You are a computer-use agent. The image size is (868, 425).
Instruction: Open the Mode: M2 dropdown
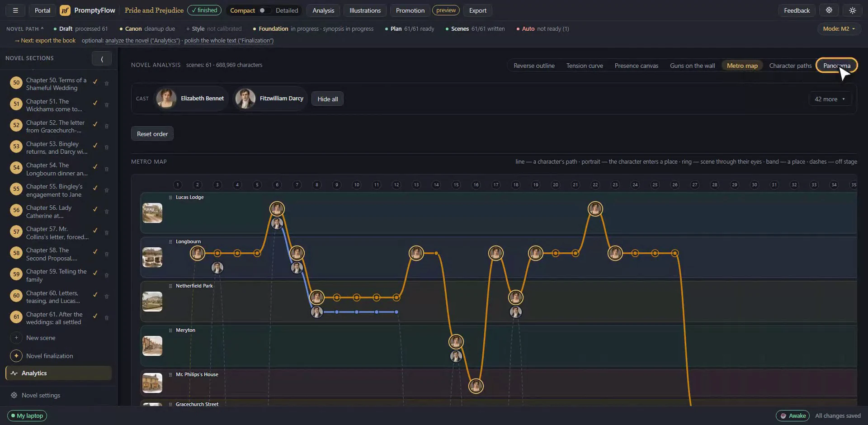click(x=839, y=28)
